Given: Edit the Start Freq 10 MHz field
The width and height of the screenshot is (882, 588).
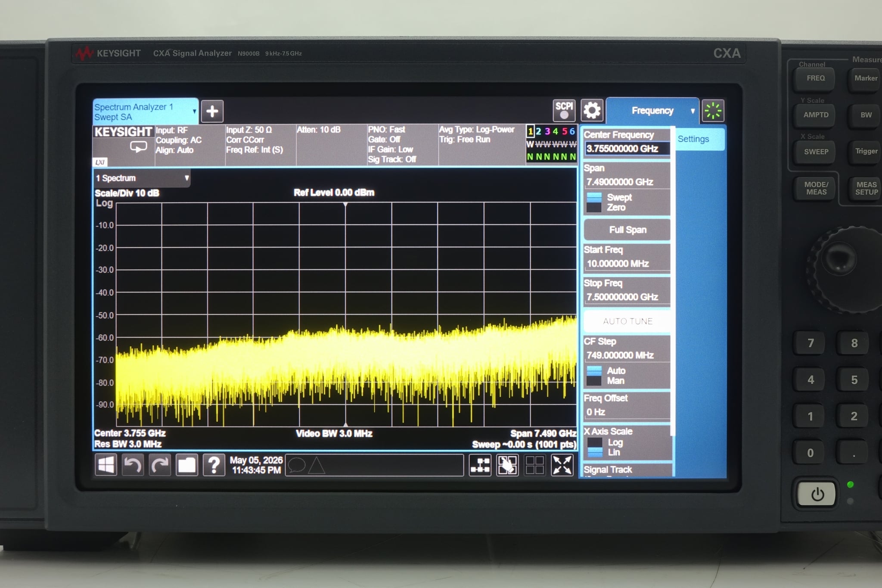Looking at the screenshot, I should coord(627,263).
